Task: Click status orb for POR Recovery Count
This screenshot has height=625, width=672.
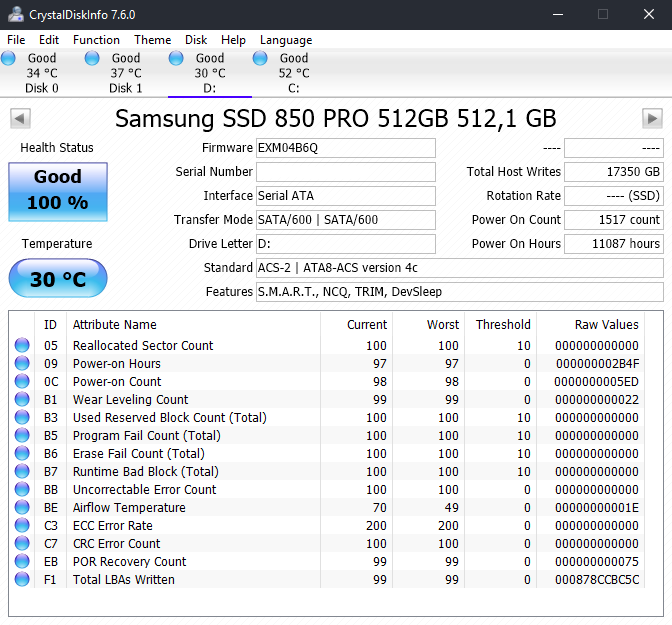Action: pos(22,561)
